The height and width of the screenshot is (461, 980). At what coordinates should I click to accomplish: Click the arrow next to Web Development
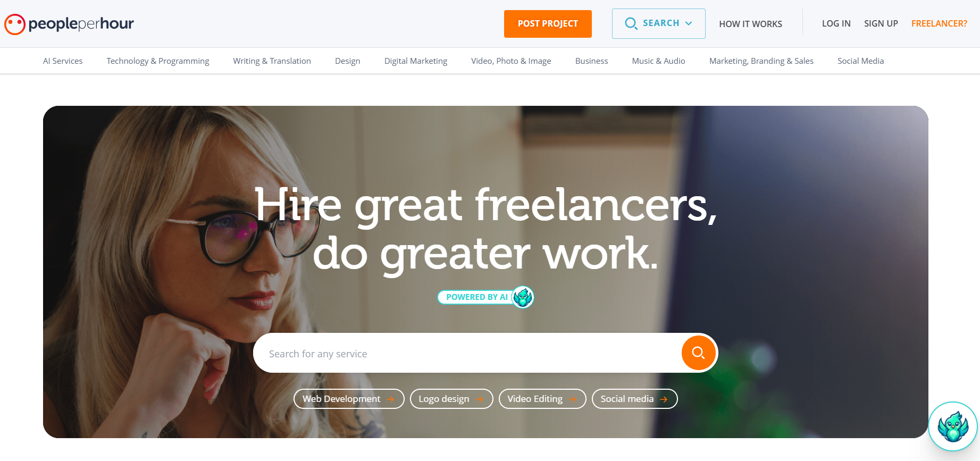[x=391, y=399]
